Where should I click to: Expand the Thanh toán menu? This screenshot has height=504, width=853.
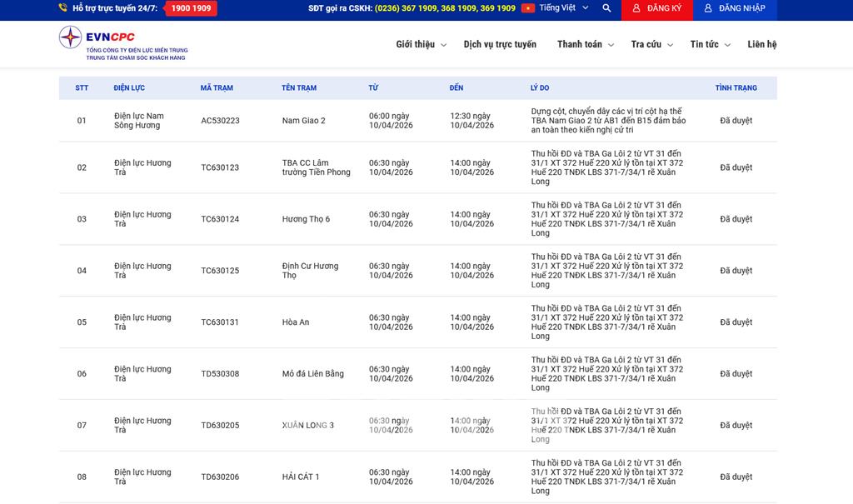coord(585,44)
